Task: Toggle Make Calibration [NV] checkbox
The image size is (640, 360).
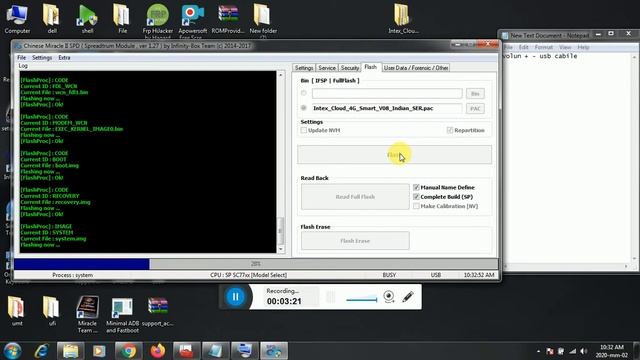Action: [416, 206]
